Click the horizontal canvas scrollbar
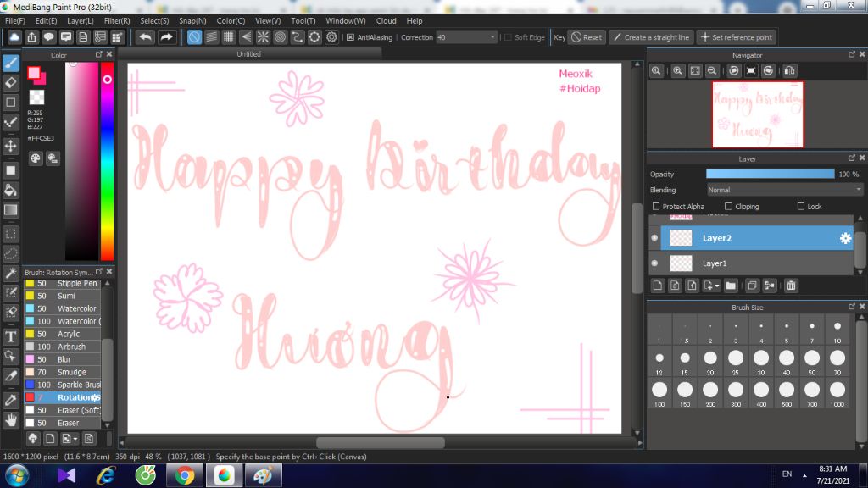Image resolution: width=868 pixels, height=488 pixels. (x=381, y=442)
